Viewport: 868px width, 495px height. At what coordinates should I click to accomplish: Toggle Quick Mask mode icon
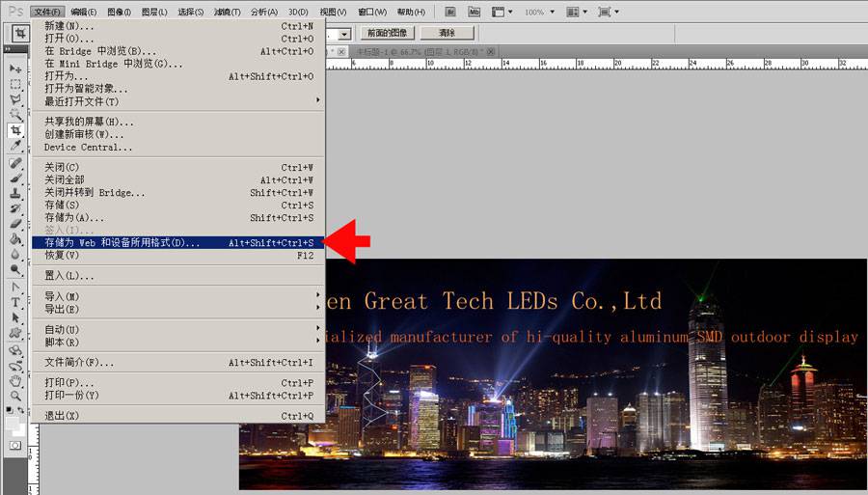(15, 446)
